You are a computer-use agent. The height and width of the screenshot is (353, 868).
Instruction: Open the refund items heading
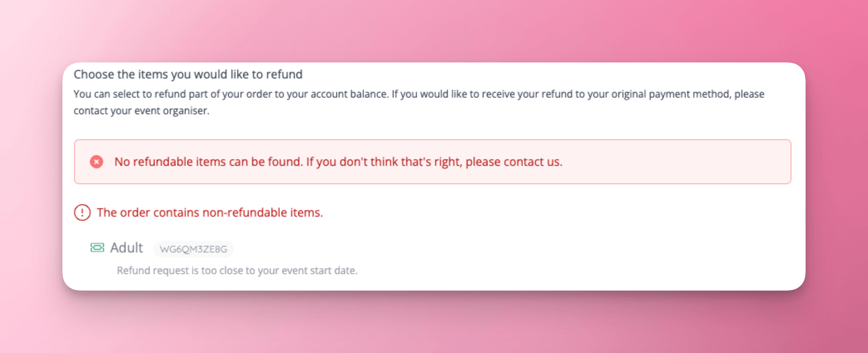pyautogui.click(x=188, y=74)
